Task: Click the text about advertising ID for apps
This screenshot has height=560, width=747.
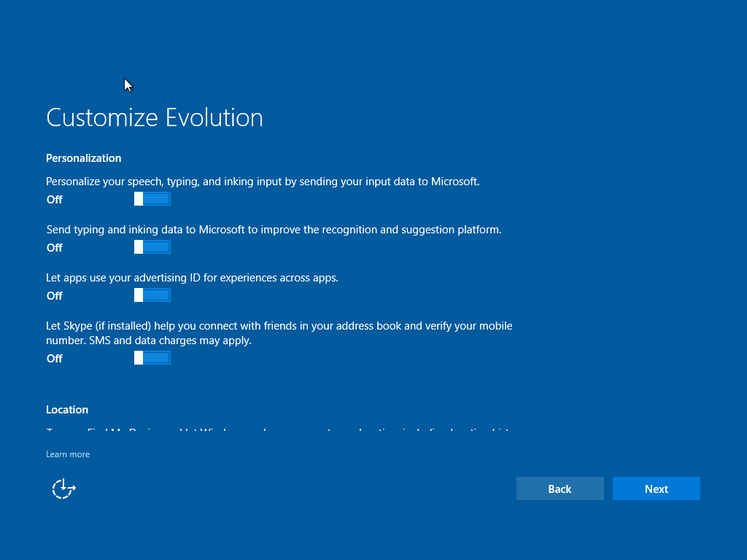Action: point(192,278)
